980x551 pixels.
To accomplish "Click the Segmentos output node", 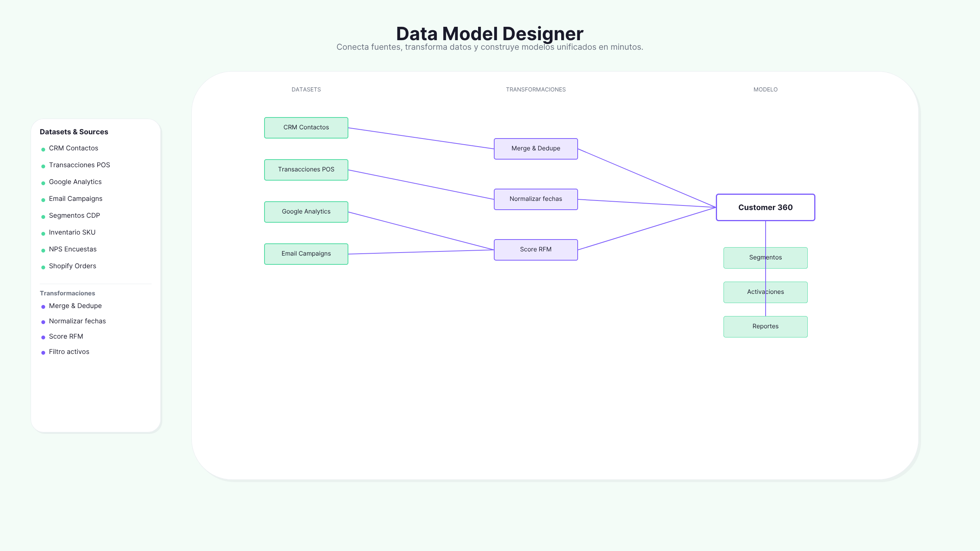I will tap(766, 258).
